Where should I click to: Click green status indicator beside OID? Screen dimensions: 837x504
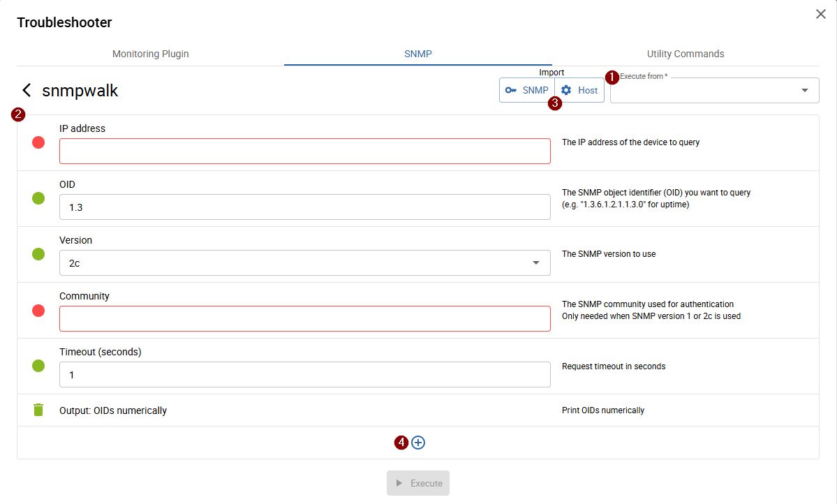coord(38,198)
